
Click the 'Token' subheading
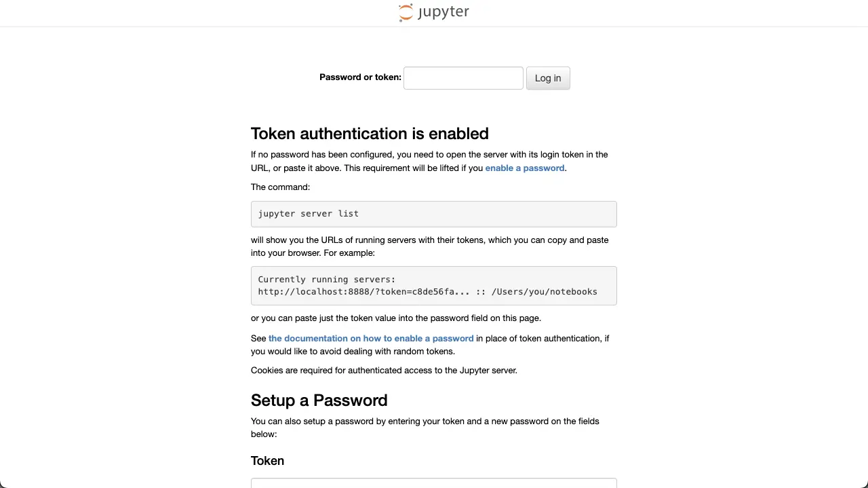click(267, 461)
